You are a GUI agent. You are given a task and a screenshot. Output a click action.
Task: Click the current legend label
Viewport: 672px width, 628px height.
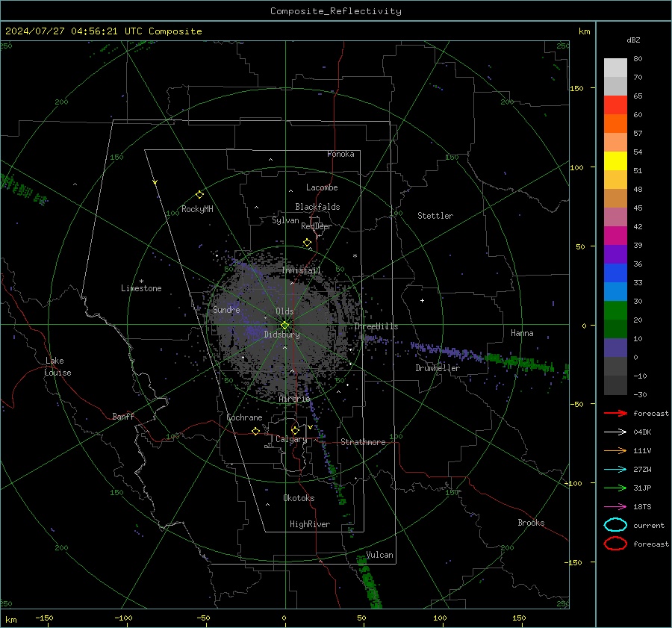click(x=649, y=525)
